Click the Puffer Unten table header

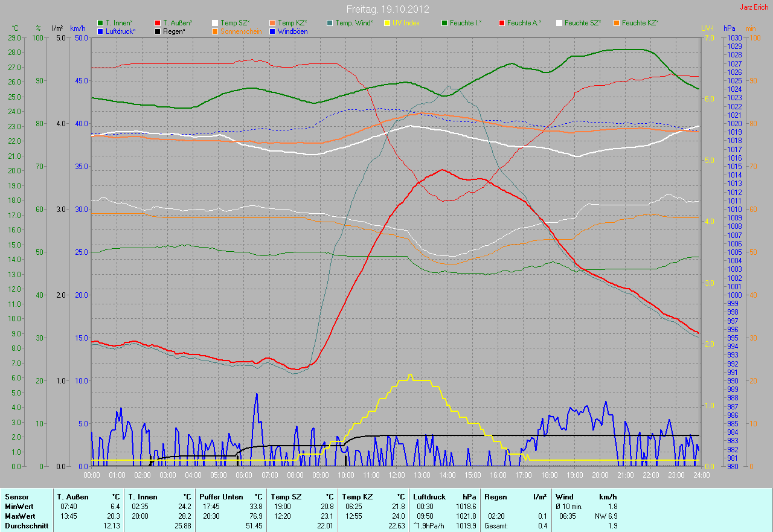coord(221,497)
